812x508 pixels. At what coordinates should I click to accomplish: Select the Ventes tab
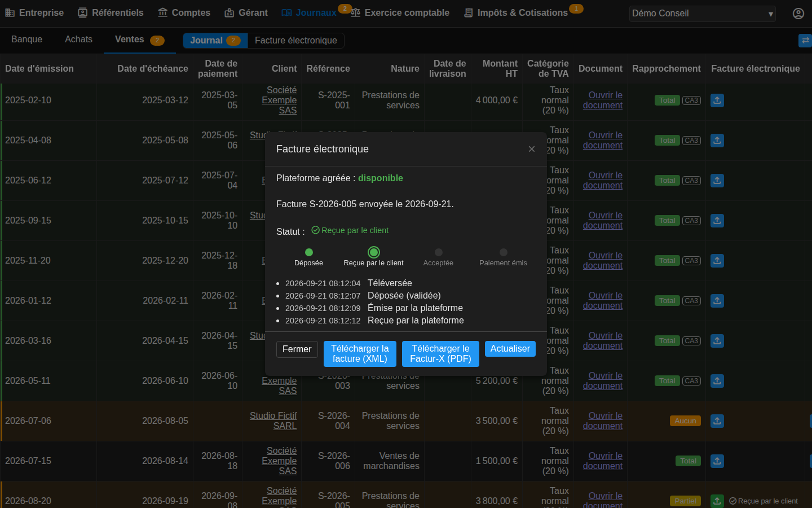(139, 40)
